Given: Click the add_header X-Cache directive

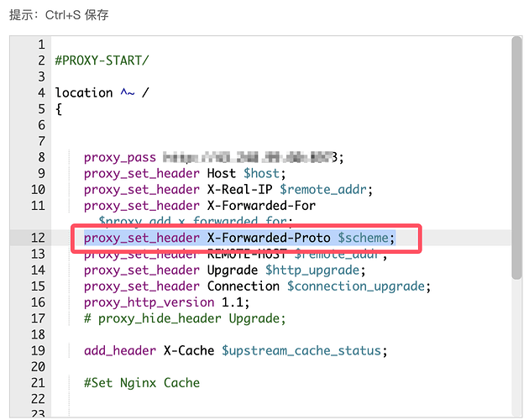Looking at the screenshot, I should pyautogui.click(x=150, y=350).
